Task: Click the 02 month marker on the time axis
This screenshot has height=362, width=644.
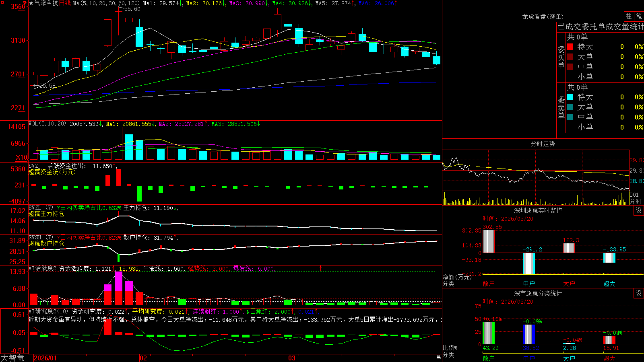Action: pos(143,358)
